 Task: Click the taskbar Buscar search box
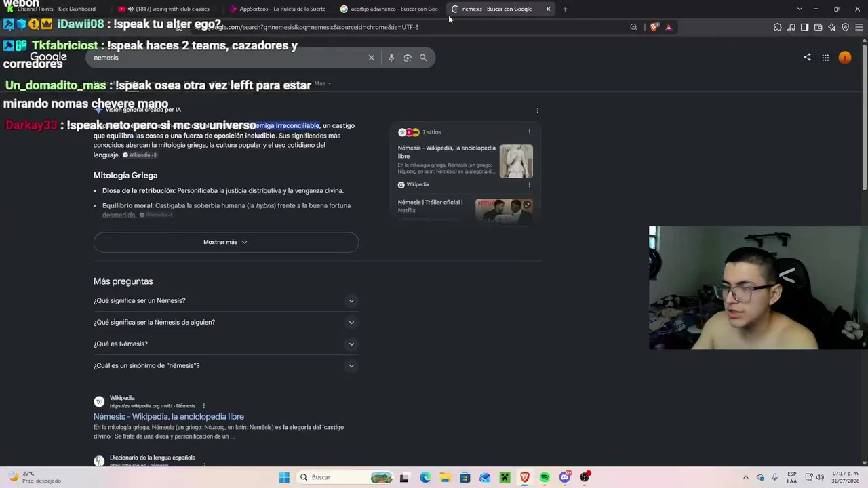[345, 477]
